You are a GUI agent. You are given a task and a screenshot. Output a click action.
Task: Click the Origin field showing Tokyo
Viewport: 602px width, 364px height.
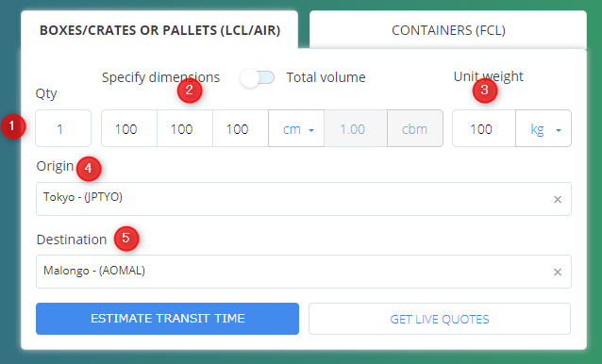coord(303,199)
